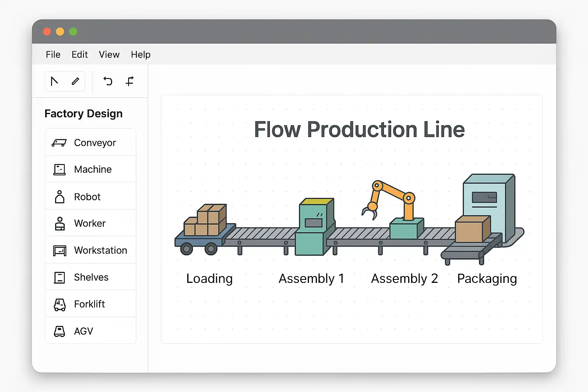Open the Edit menu

[x=80, y=55]
